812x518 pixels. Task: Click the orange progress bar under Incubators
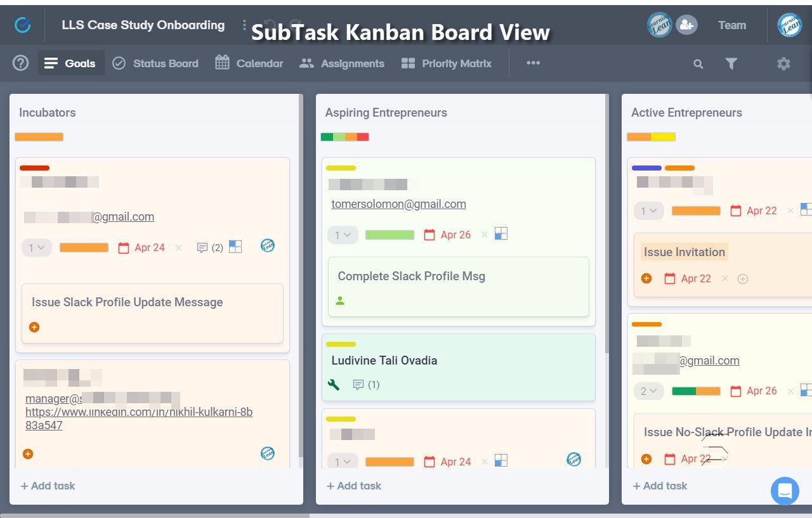[39, 136]
